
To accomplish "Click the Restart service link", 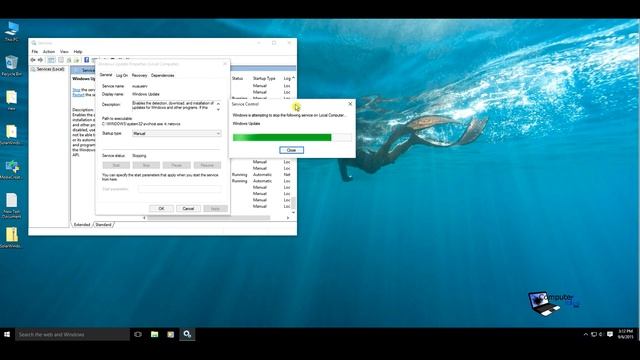I will (78, 95).
